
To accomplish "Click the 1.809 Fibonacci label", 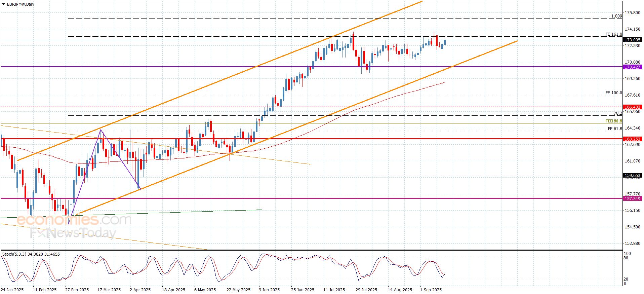I will pyautogui.click(x=616, y=16).
